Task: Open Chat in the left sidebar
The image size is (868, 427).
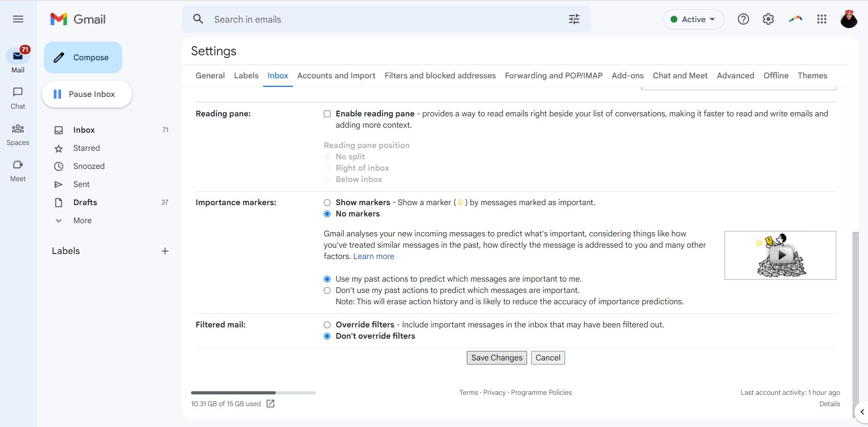Action: pos(18,97)
